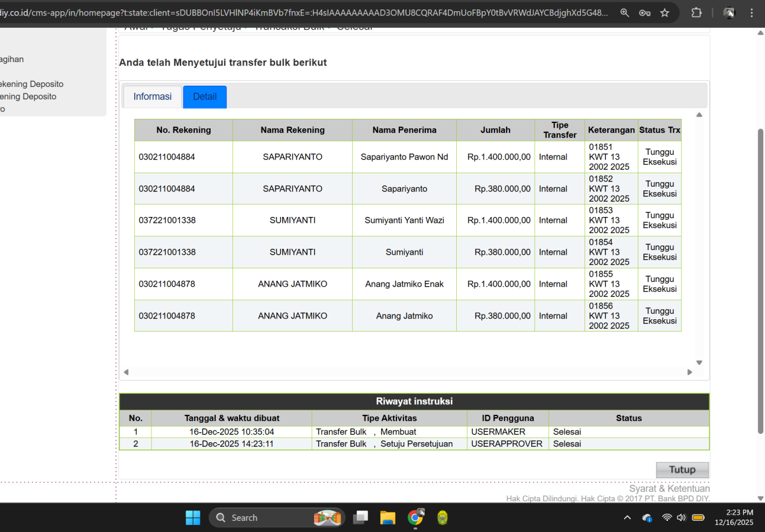Click the Task View icon on taskbar
This screenshot has width=765, height=532.
tap(360, 518)
